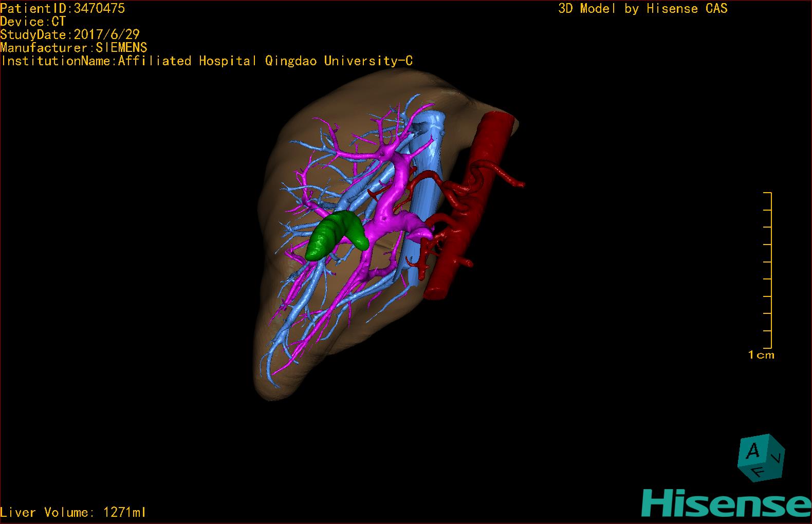The width and height of the screenshot is (812, 524).
Task: Click the 3D Model by Hisense CAS text
Action: click(x=643, y=8)
